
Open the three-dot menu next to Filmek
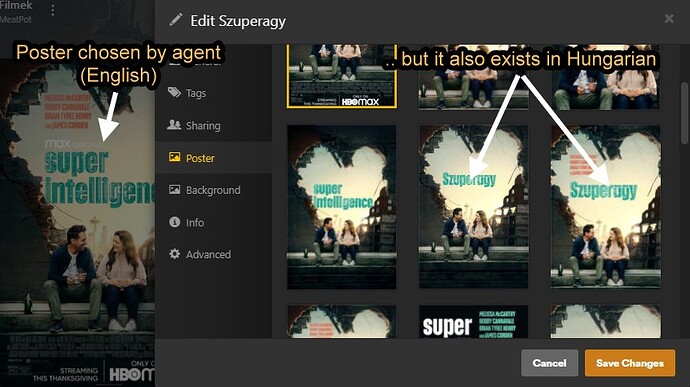tap(53, 10)
